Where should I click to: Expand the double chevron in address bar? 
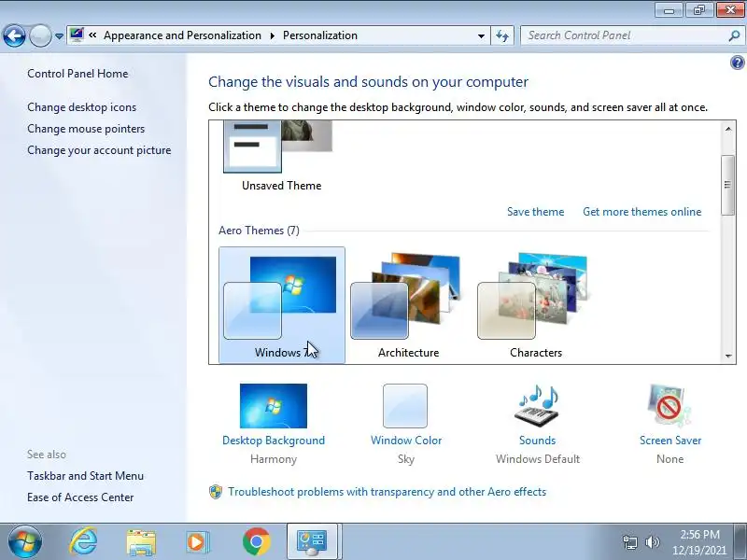[x=92, y=35]
